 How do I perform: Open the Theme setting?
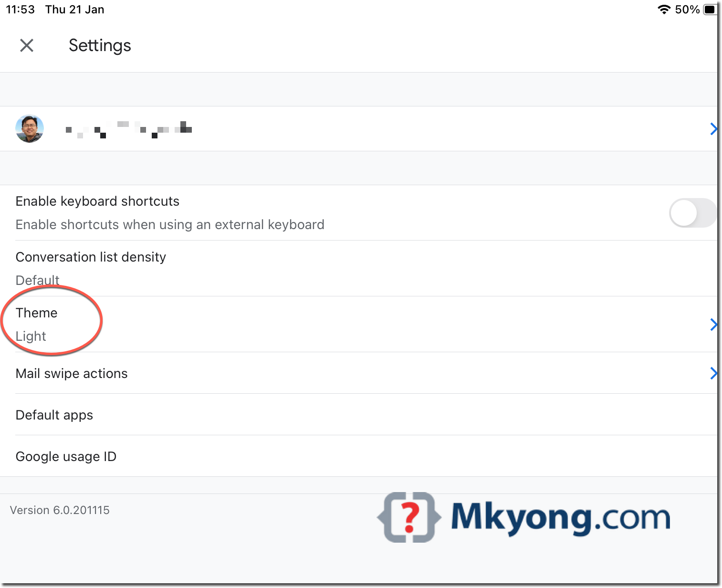click(359, 324)
